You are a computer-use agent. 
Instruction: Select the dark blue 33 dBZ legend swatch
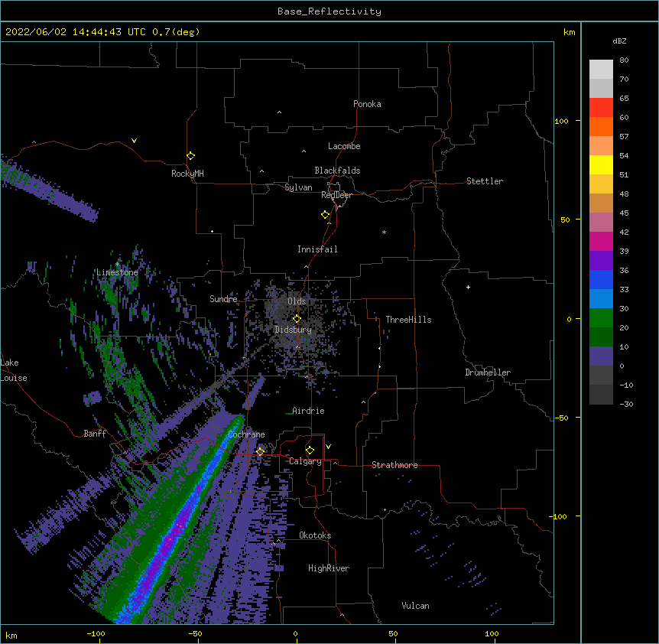click(601, 279)
